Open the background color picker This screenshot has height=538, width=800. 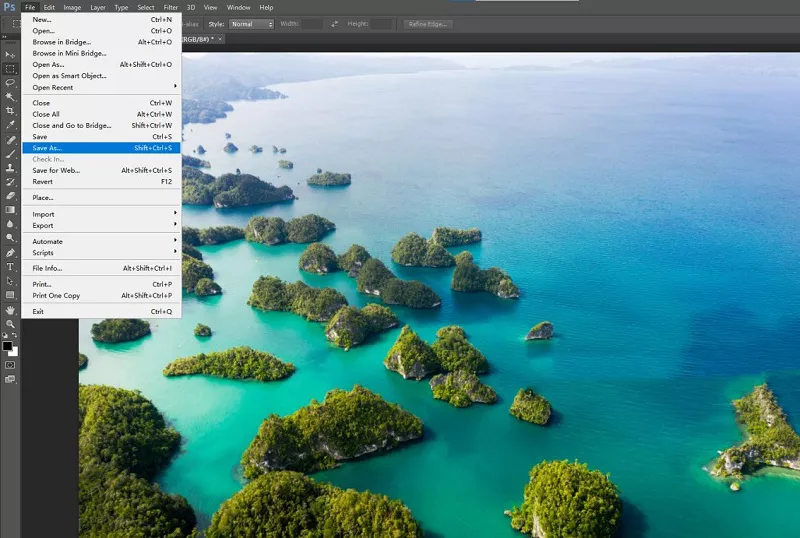15,352
